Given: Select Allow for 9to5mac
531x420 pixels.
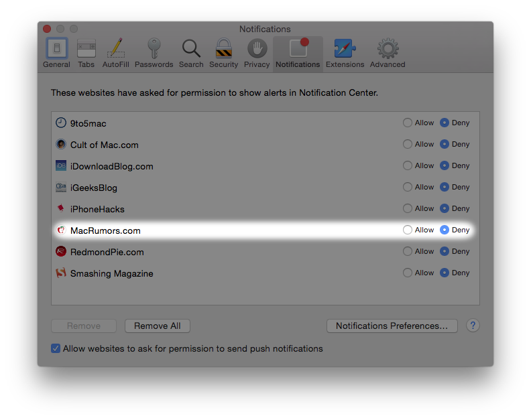Looking at the screenshot, I should [408, 123].
